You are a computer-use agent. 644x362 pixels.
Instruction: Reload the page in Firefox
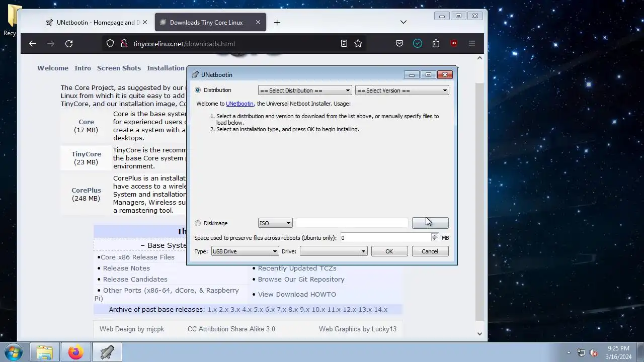point(69,44)
